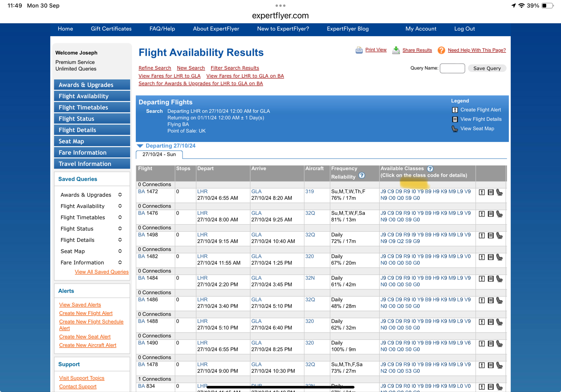Click the Query Name input field
The image size is (561, 392).
pos(452,68)
